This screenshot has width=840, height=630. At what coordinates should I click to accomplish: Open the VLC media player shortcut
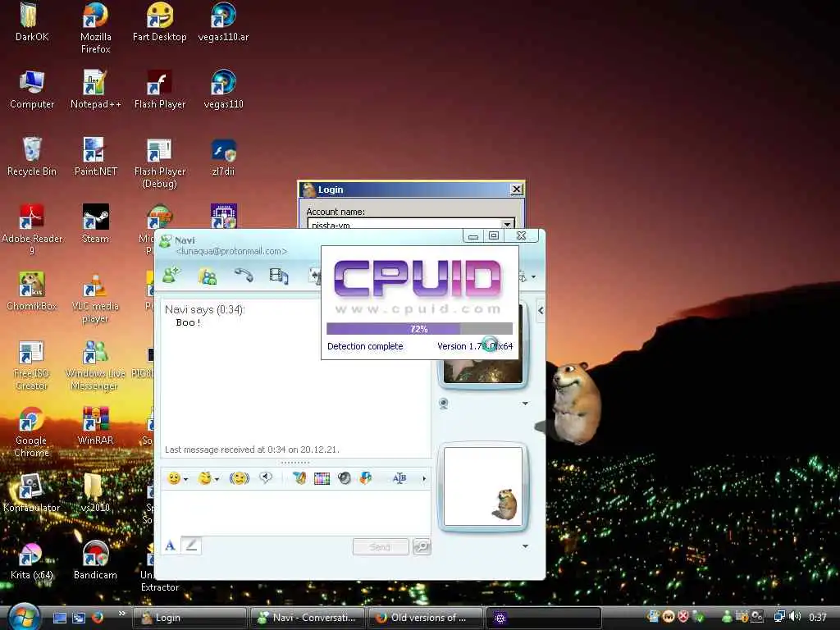click(95, 297)
